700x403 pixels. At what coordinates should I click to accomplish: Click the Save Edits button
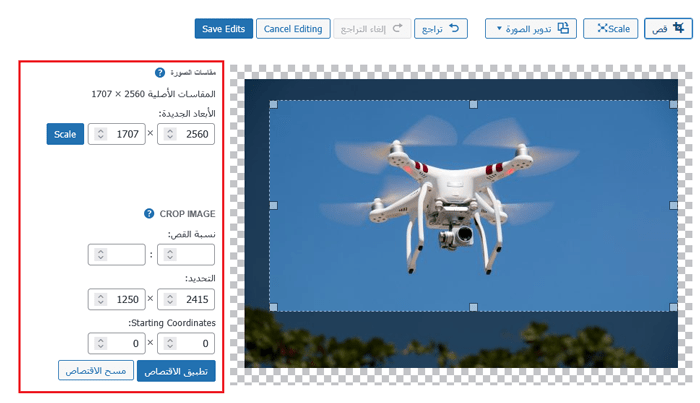point(223,29)
